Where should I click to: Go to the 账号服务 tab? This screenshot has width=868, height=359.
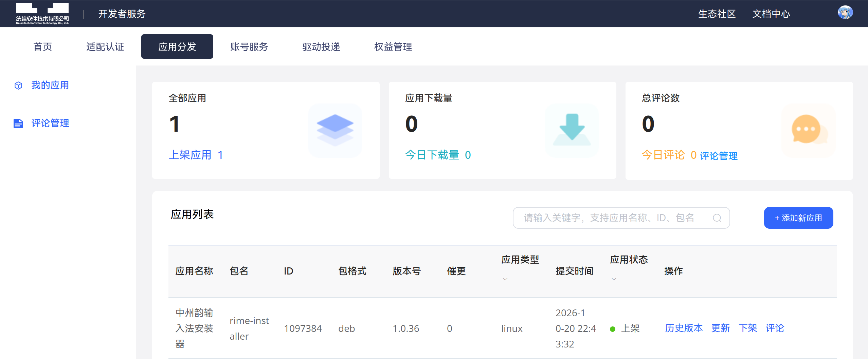(x=249, y=46)
